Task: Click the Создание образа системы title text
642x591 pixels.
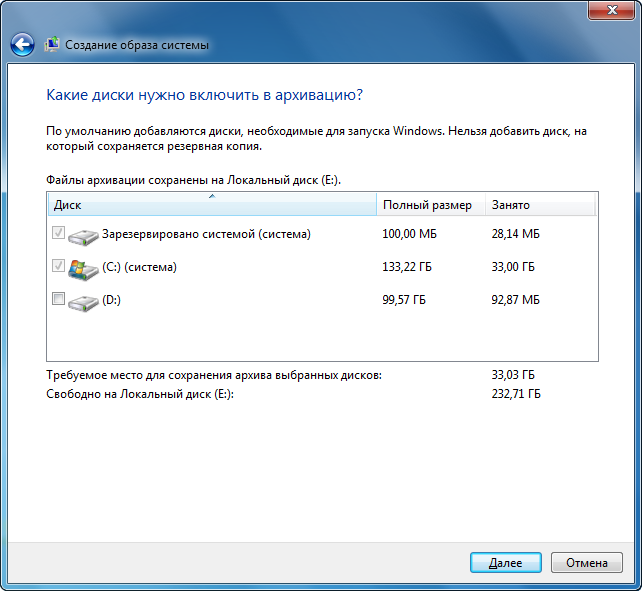Action: click(137, 45)
